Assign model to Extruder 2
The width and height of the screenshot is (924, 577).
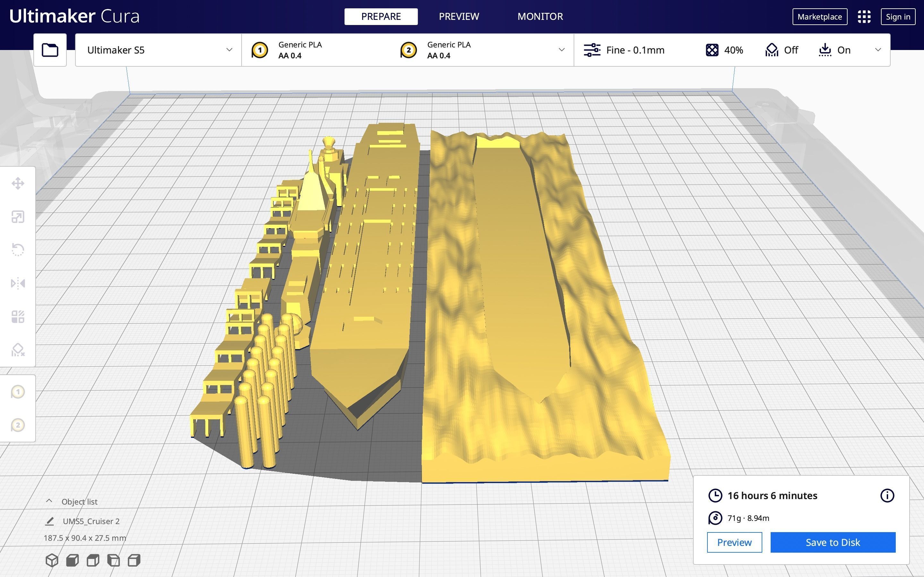[18, 425]
